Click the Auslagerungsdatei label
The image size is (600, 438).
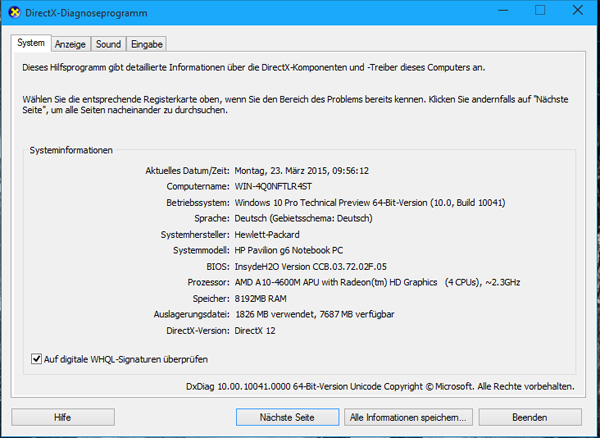click(x=192, y=314)
